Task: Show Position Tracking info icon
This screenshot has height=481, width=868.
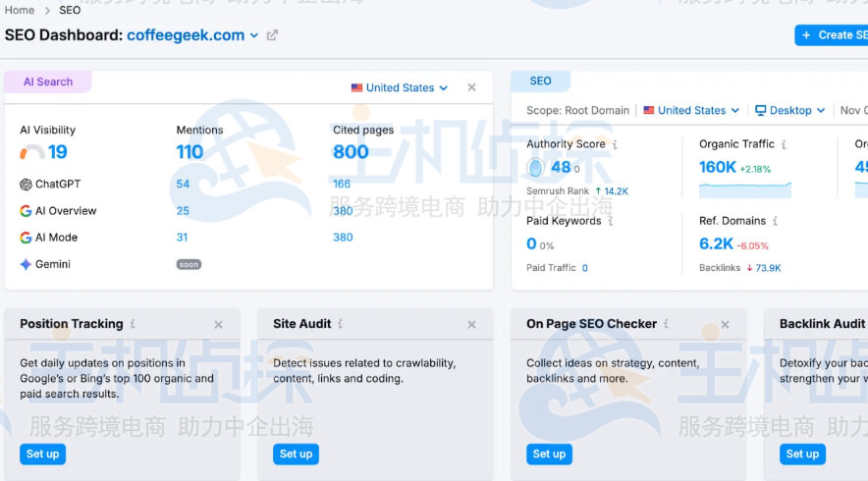Action: tap(133, 324)
